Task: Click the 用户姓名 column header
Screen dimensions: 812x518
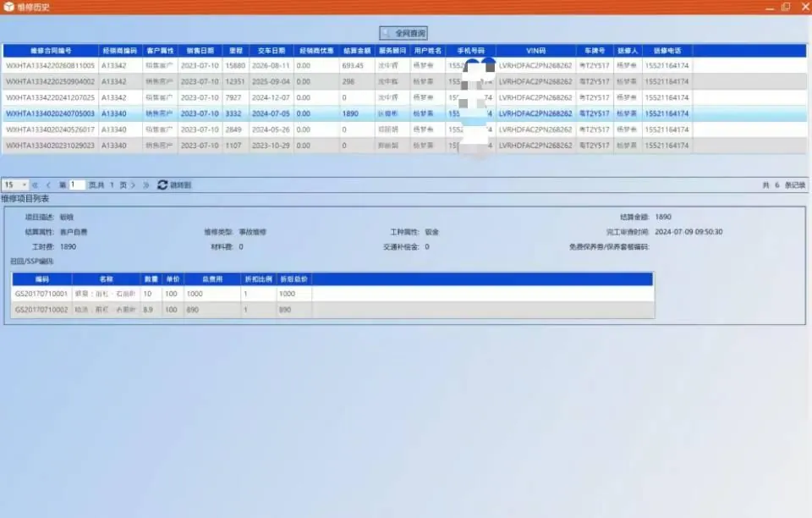Action: coord(428,51)
